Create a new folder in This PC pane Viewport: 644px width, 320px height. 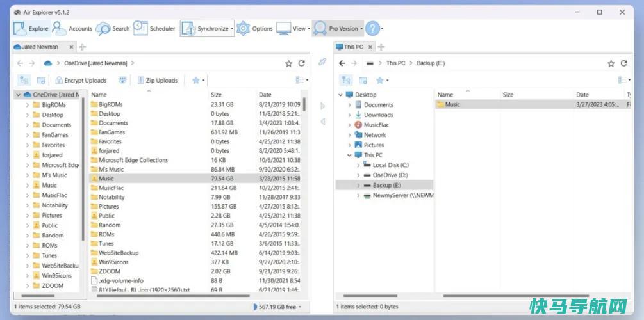click(363, 81)
